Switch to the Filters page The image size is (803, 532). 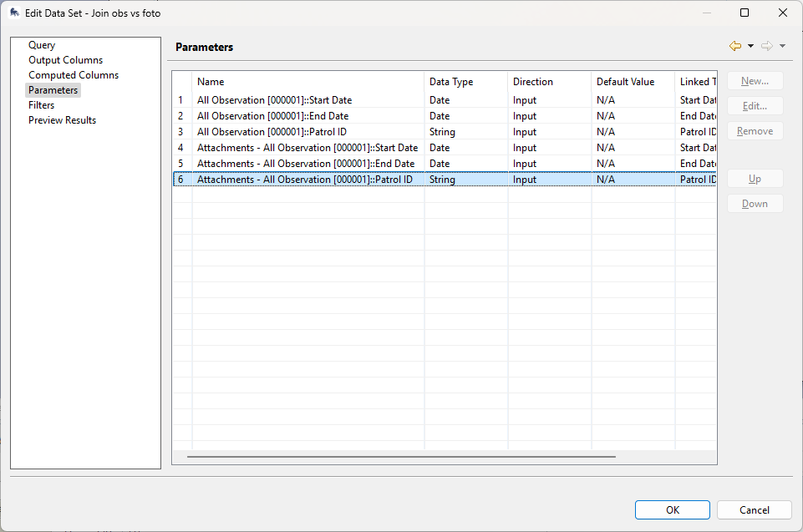[x=41, y=105]
